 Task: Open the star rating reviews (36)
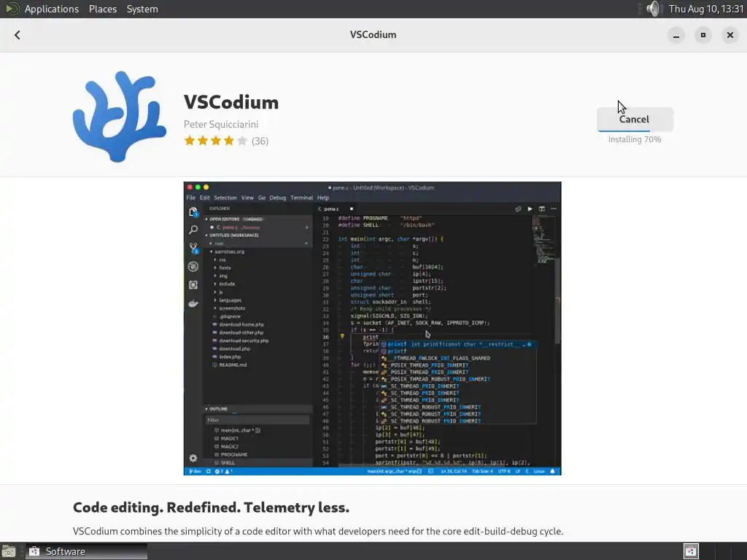tap(226, 141)
